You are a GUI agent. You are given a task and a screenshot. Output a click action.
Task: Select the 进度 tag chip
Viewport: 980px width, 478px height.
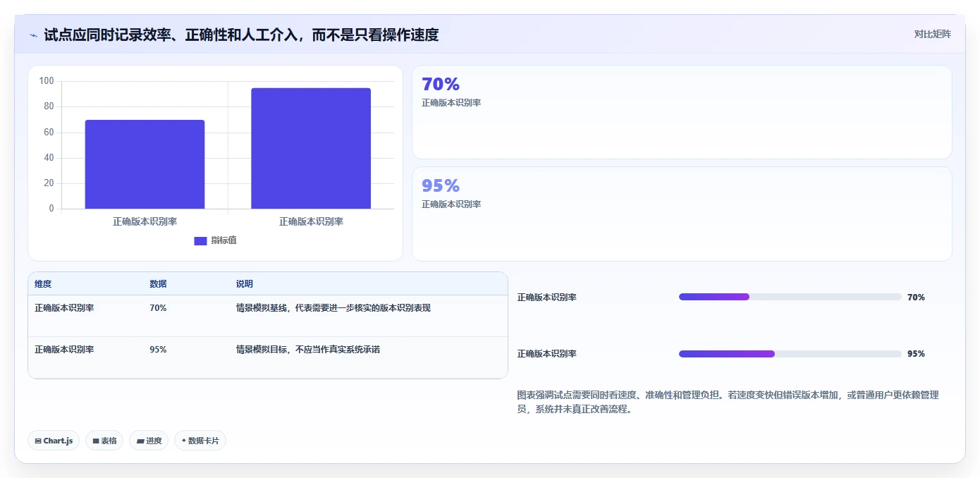(x=149, y=441)
